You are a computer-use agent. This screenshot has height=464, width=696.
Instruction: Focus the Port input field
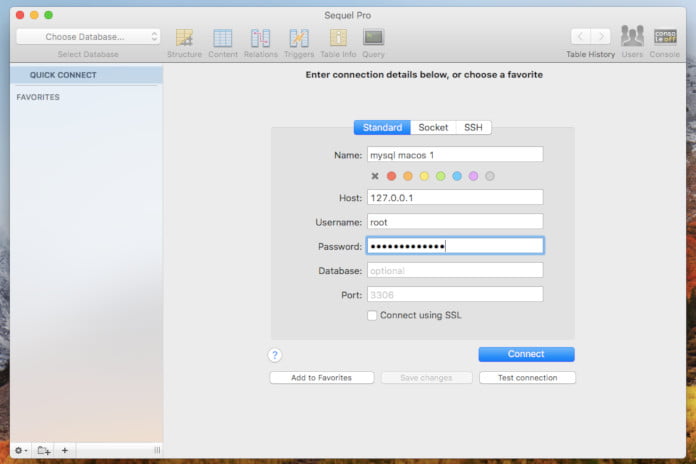click(x=455, y=294)
